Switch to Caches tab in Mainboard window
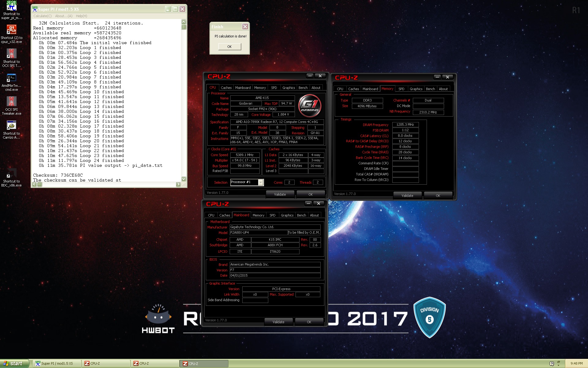The width and height of the screenshot is (588, 368). [224, 215]
